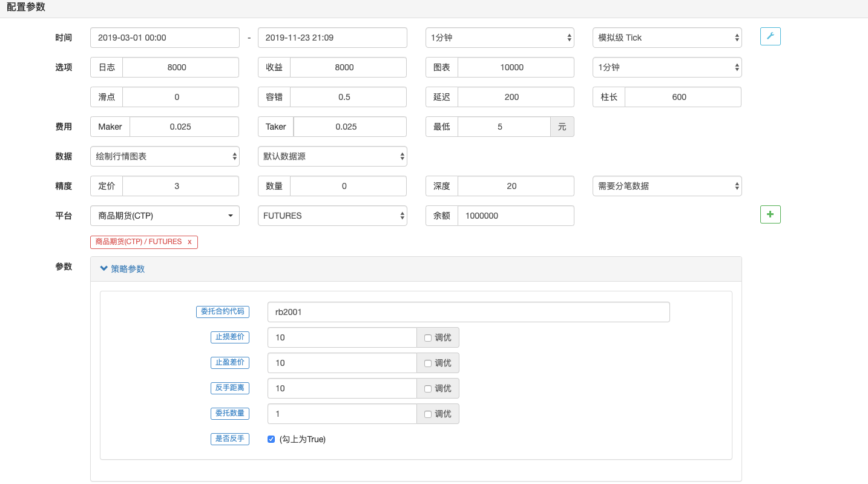This screenshot has height=484, width=868.
Task: Click the 滑点 slippage input field
Action: point(180,97)
